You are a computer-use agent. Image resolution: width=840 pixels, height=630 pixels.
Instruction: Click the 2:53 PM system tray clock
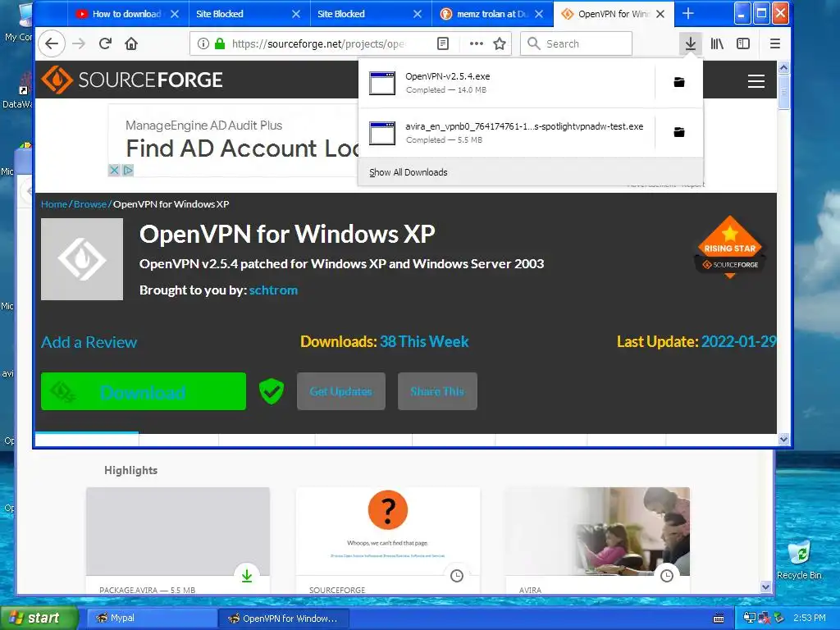click(x=809, y=618)
